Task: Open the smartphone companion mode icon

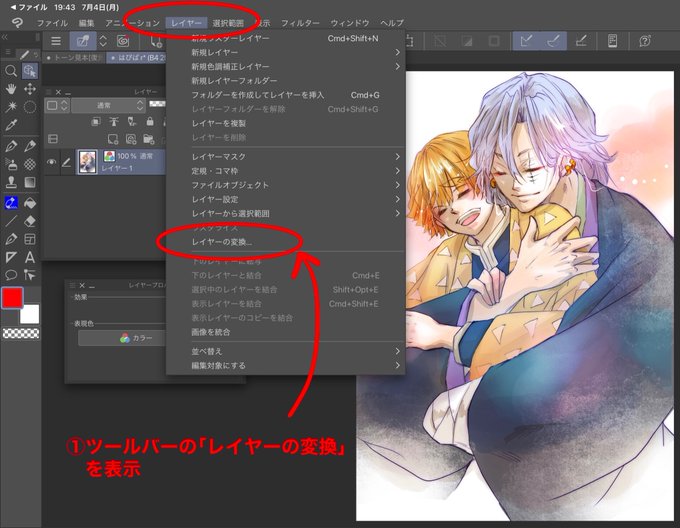Action: (612, 41)
